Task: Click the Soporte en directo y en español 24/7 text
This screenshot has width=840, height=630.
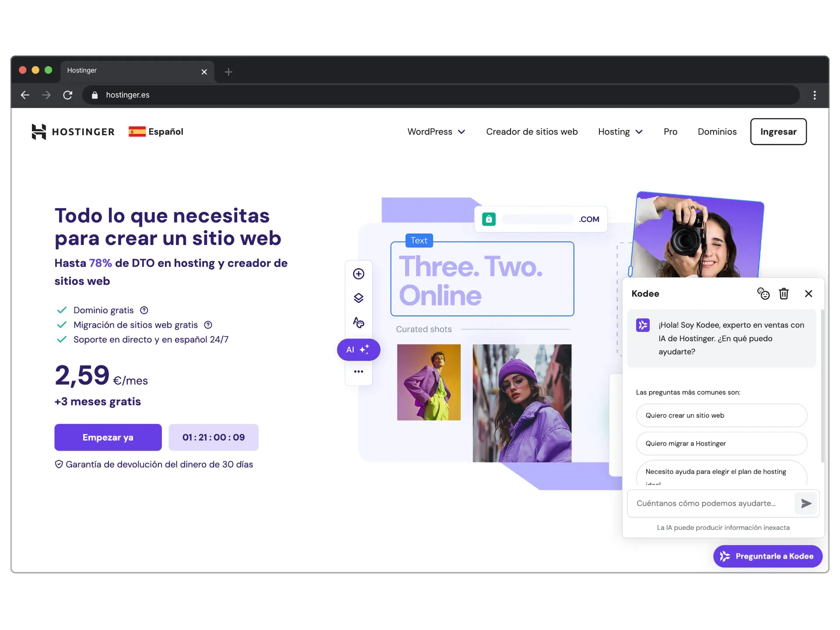Action: 151,339
